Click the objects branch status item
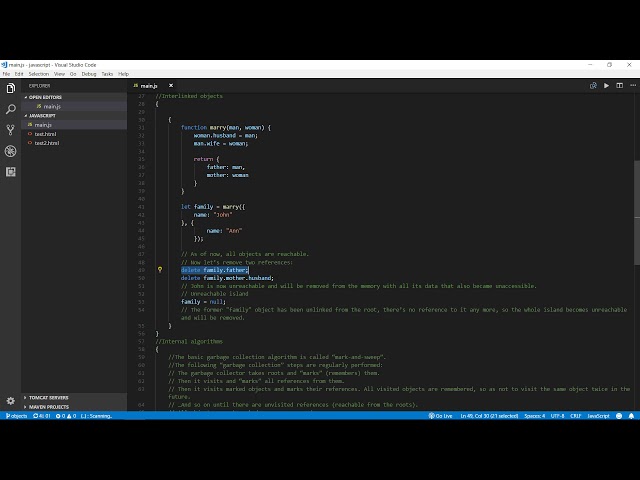Screen dimensions: 640x480 [16, 416]
